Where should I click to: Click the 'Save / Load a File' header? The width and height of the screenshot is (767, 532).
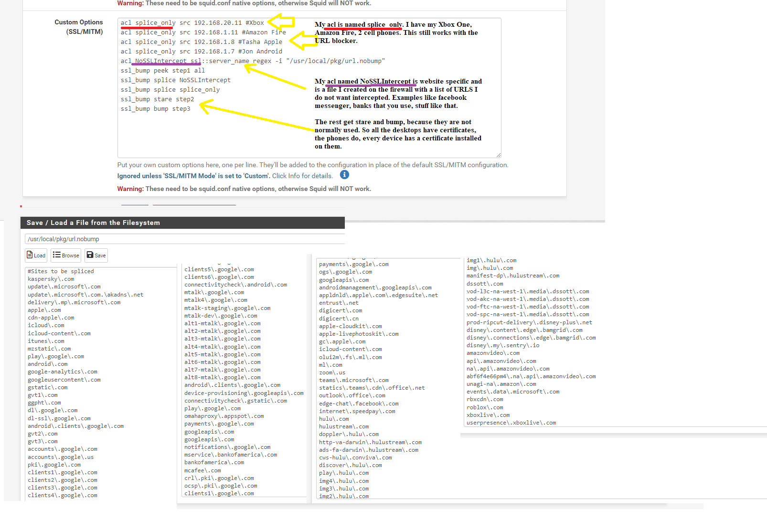click(x=93, y=223)
